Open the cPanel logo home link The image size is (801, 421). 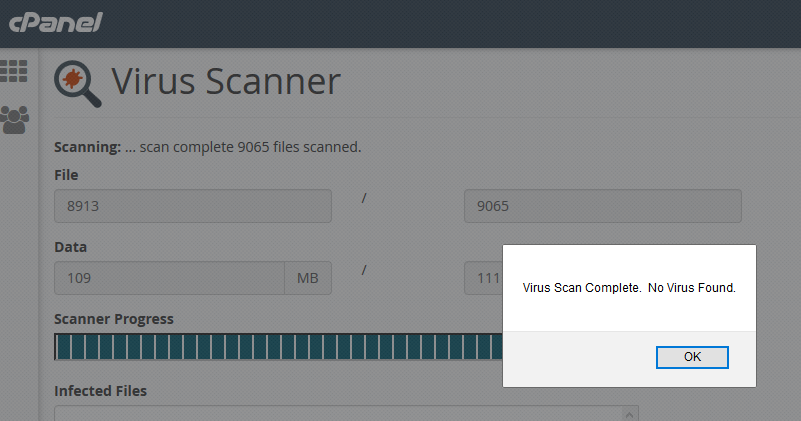click(56, 22)
